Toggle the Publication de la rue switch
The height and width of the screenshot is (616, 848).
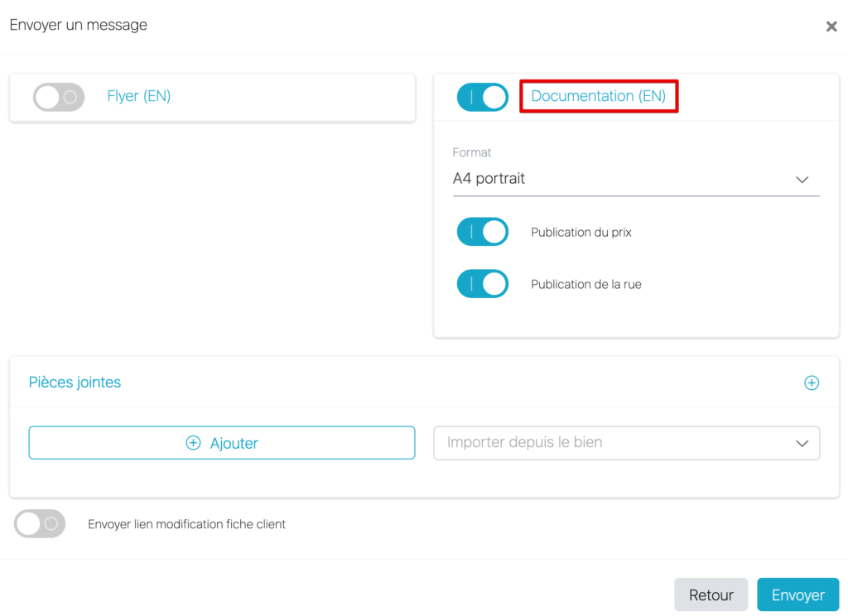coord(483,284)
